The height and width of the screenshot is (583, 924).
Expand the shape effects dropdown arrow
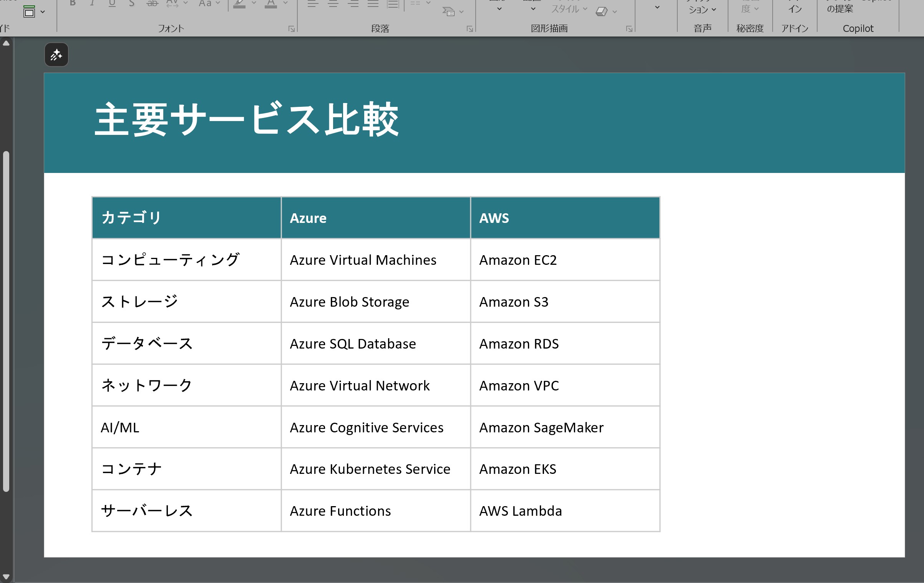(615, 12)
